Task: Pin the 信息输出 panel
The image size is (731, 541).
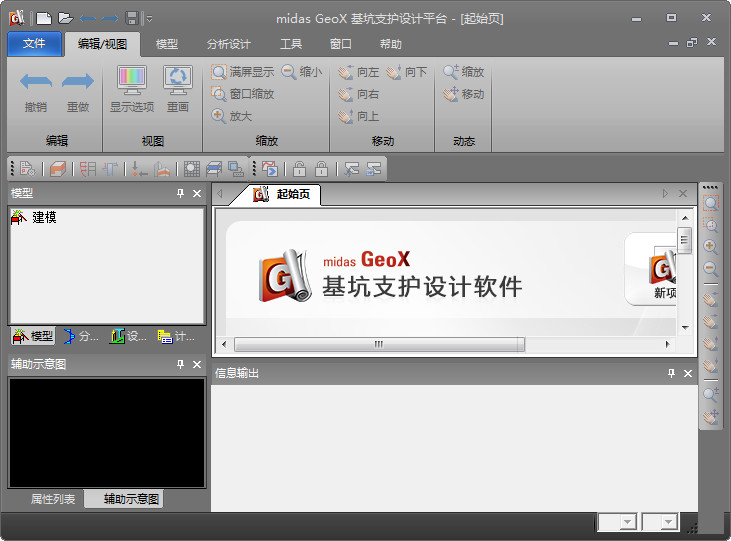Action: [671, 373]
